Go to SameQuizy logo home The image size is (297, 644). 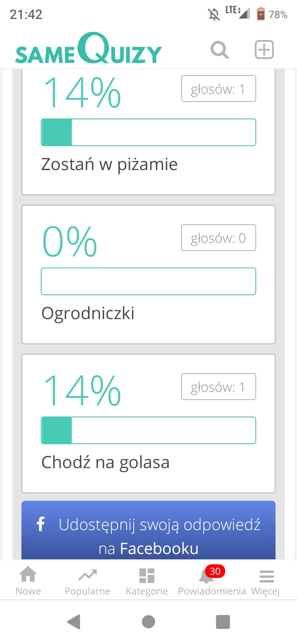click(88, 50)
